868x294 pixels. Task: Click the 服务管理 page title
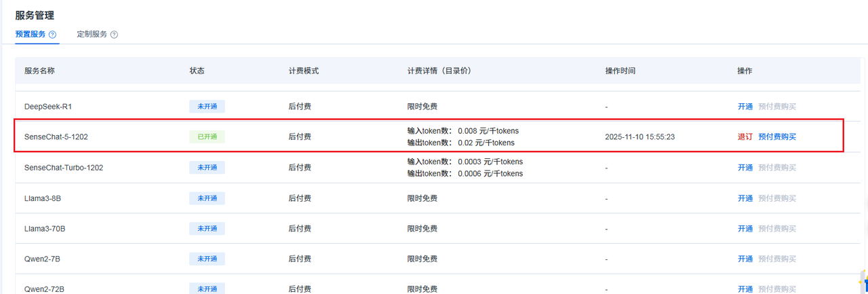(x=35, y=15)
